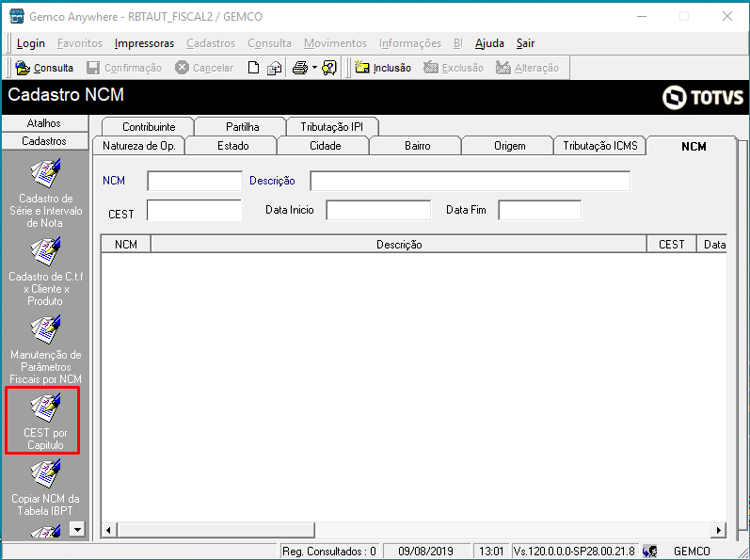The height and width of the screenshot is (560, 750).
Task: Click the Consulta toolbar button
Action: [x=44, y=68]
